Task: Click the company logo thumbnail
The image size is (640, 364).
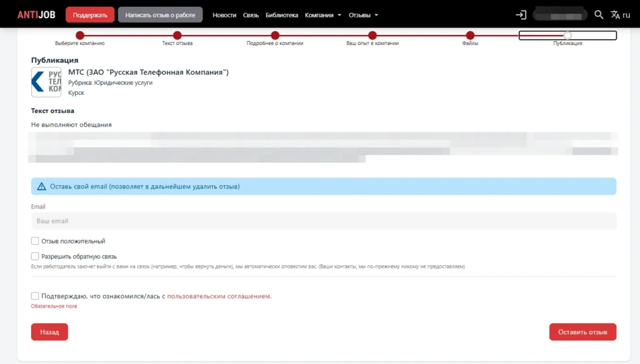Action: pos(46,82)
